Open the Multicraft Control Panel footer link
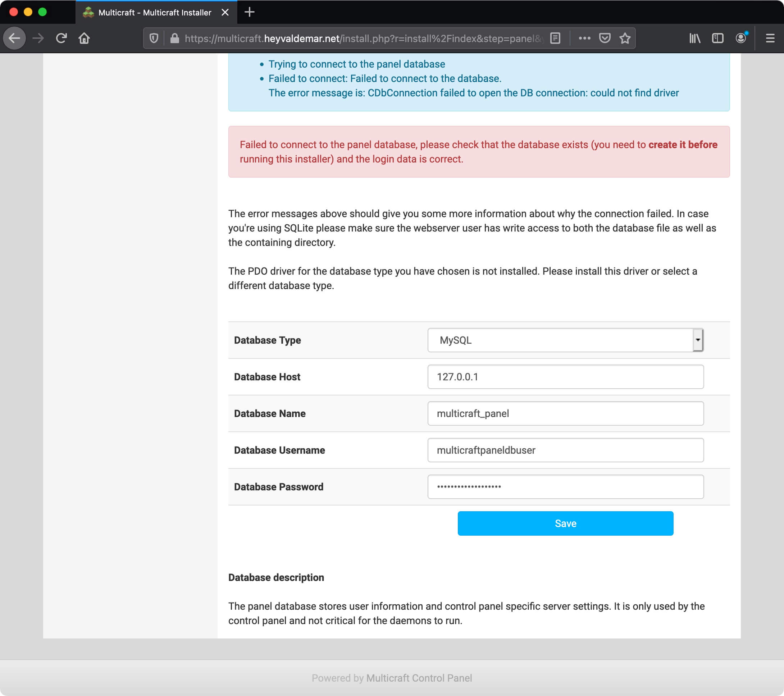The width and height of the screenshot is (784, 696). tap(419, 678)
